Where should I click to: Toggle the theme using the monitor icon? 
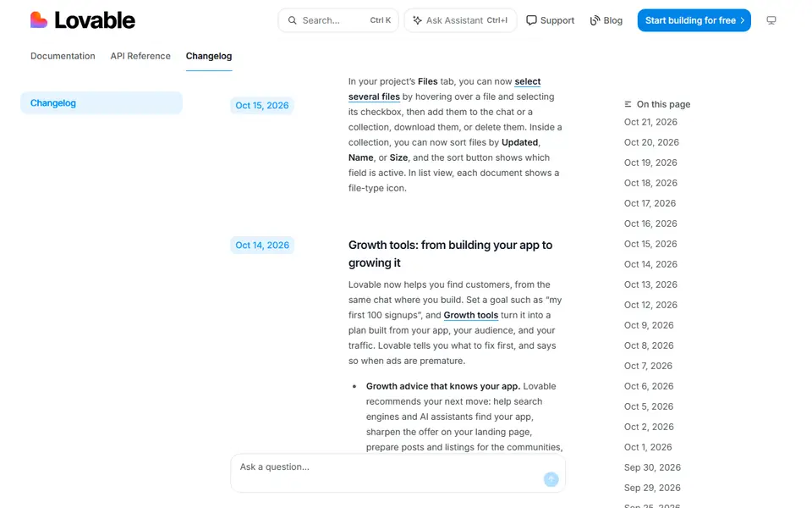(771, 20)
